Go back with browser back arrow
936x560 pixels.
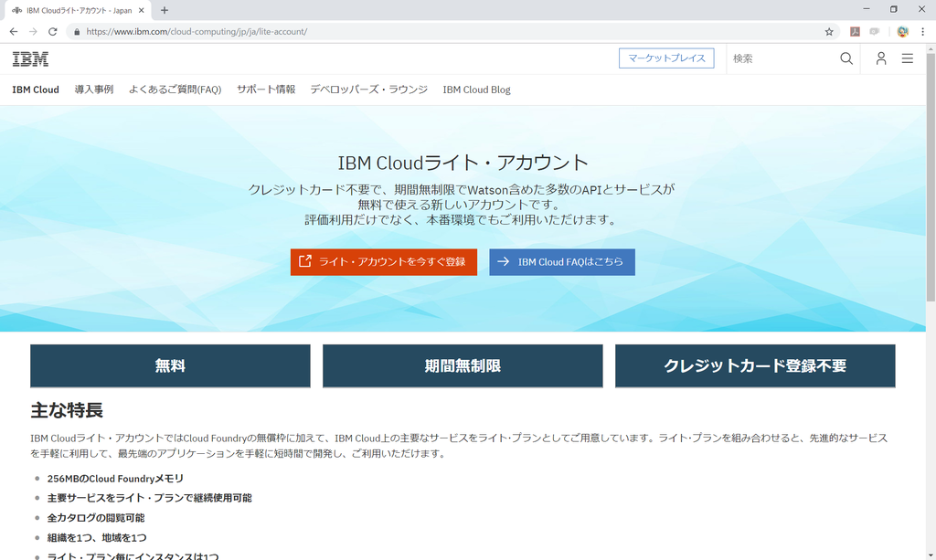(x=14, y=32)
